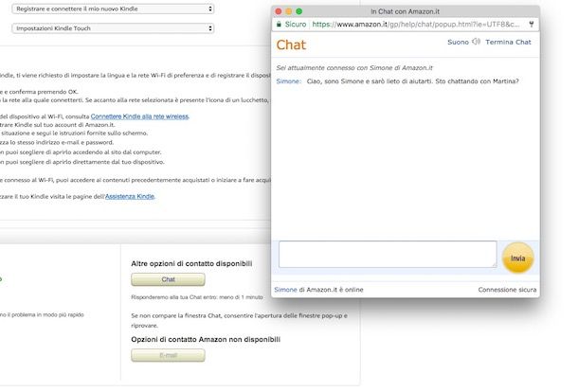Click 'Connessione sicura' text in chat footer
The height and width of the screenshot is (392, 578).
point(507,290)
